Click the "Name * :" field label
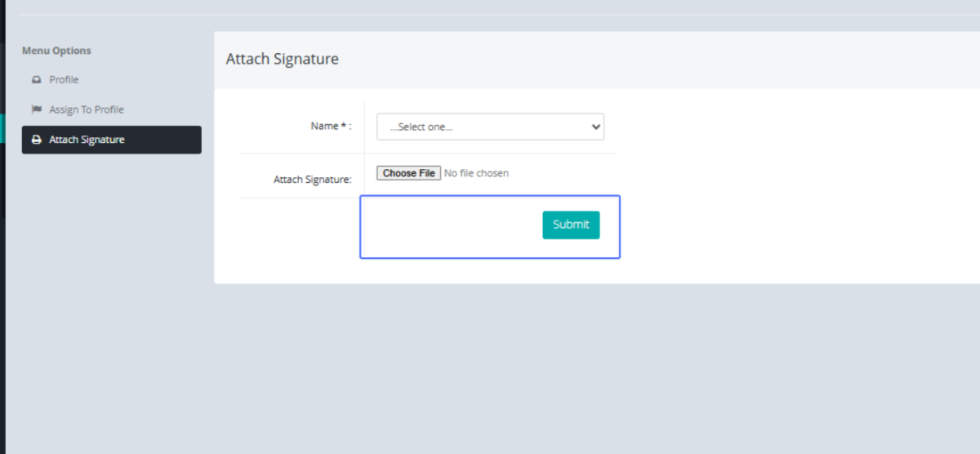This screenshot has width=980, height=454. point(331,127)
